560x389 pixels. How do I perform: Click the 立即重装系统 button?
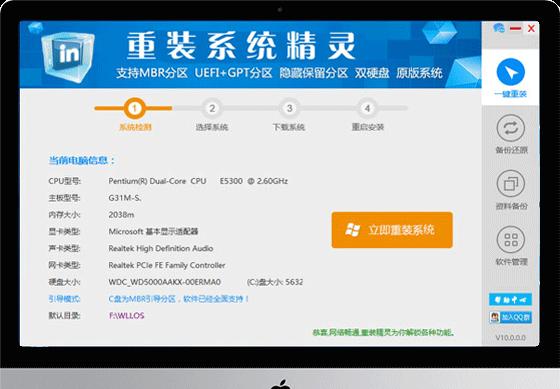pyautogui.click(x=392, y=230)
